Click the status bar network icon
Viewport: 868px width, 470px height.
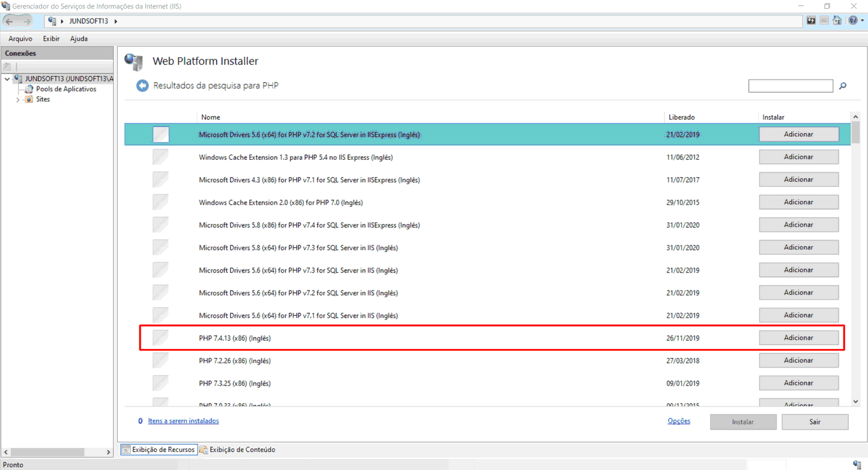(x=857, y=464)
